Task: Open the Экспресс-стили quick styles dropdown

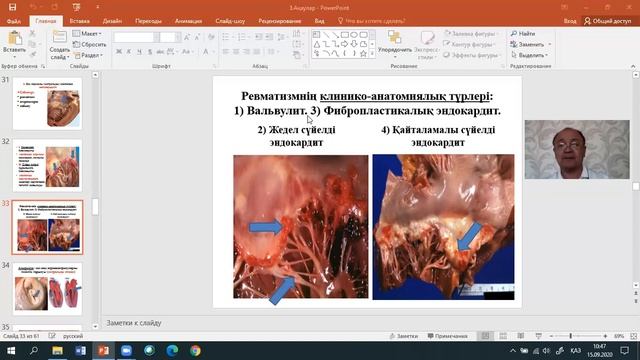Action: click(x=427, y=45)
